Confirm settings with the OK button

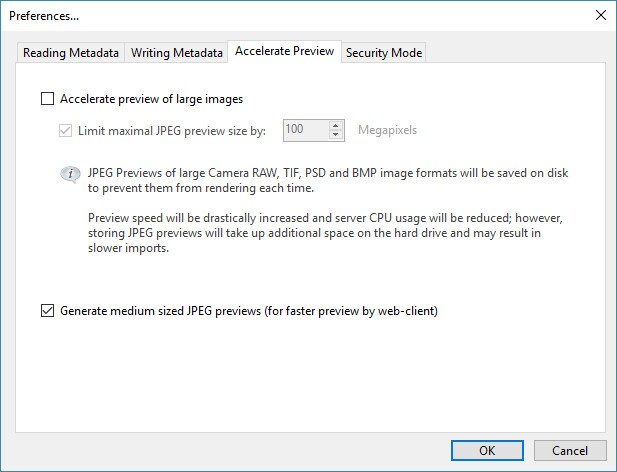coord(487,450)
